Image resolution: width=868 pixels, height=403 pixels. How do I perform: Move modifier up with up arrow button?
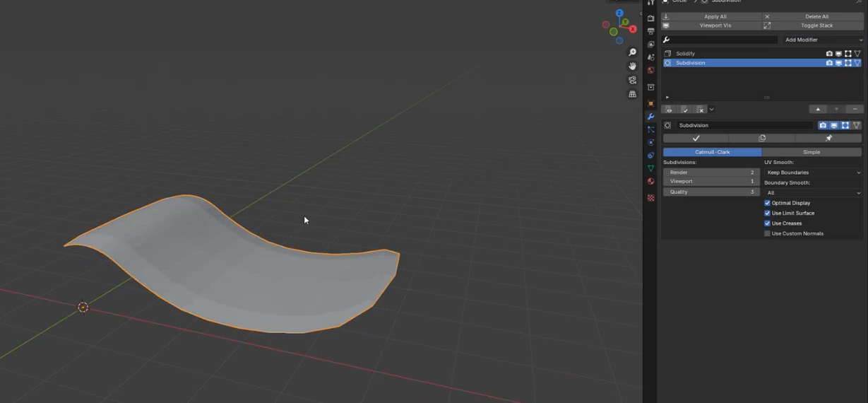818,110
